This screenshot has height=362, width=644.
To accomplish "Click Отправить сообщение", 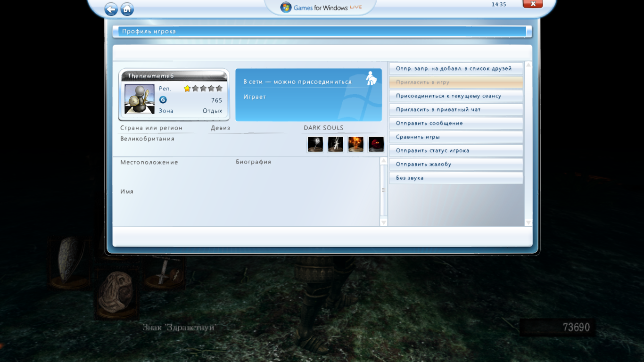I will pos(456,123).
